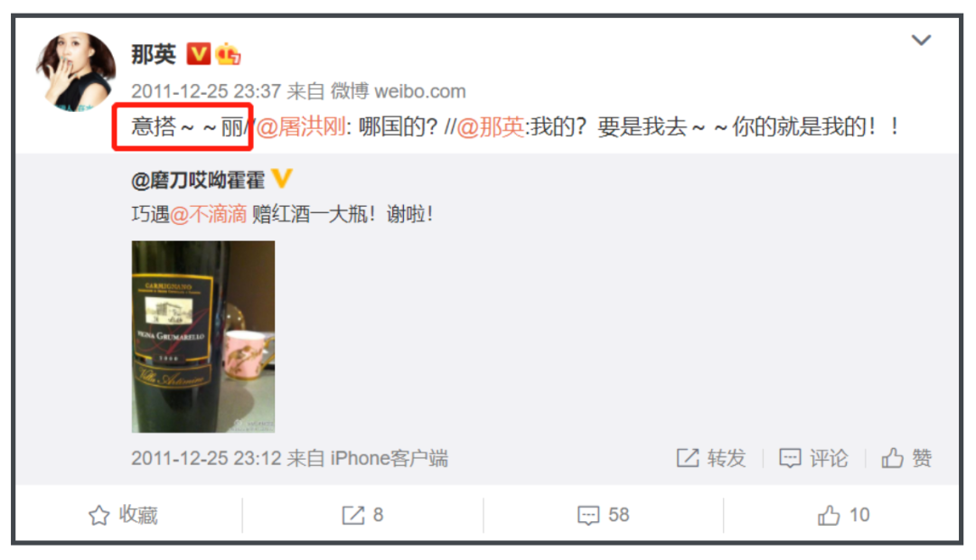Click 转发 on the original post

click(x=711, y=458)
